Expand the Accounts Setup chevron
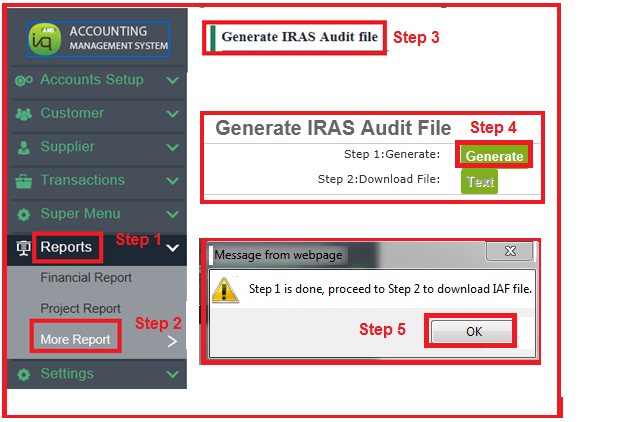The height and width of the screenshot is (422, 630). click(172, 80)
